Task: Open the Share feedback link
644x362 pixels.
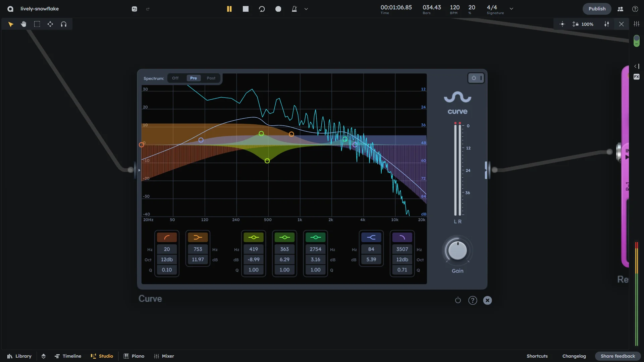Action: pyautogui.click(x=618, y=356)
